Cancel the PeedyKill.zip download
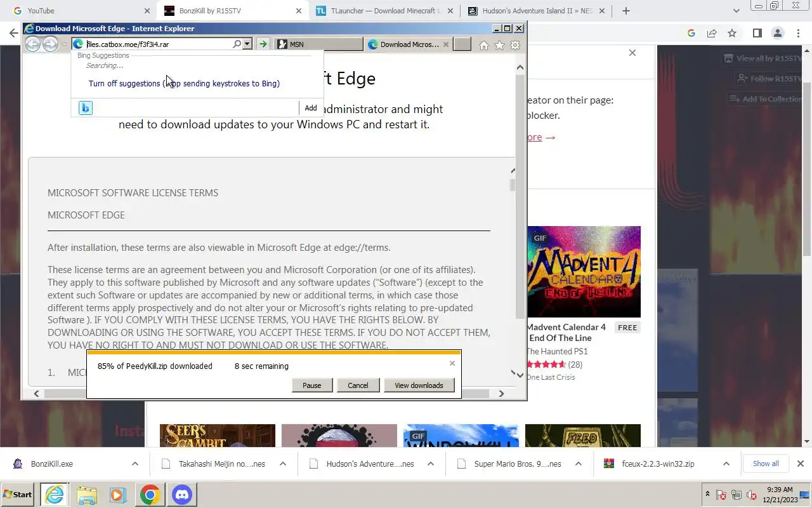Image resolution: width=812 pixels, height=508 pixels. 358,385
